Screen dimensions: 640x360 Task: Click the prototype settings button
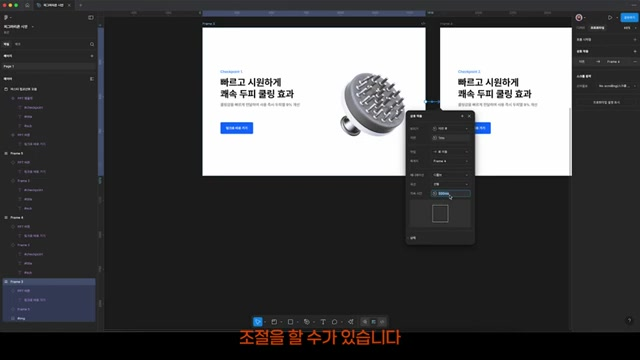point(606,102)
